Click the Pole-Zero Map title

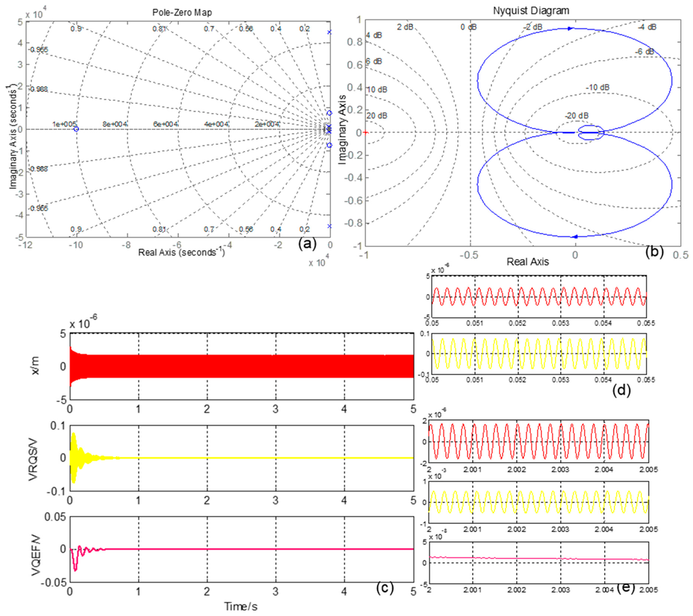click(x=182, y=12)
